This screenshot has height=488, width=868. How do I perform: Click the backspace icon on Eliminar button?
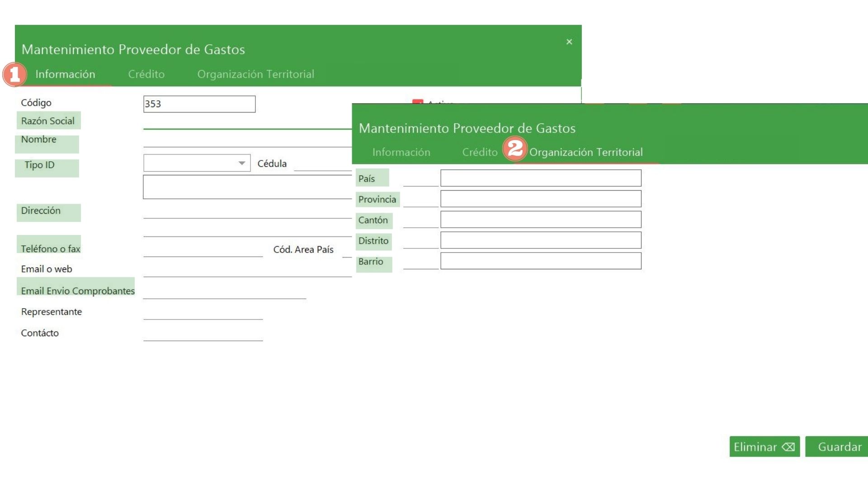[x=788, y=447]
